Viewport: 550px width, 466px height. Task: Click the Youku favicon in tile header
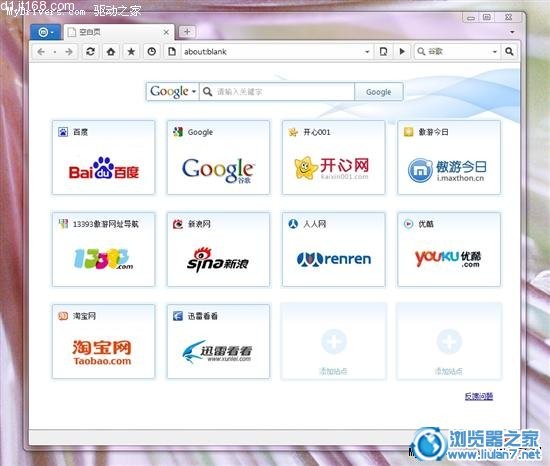pyautogui.click(x=408, y=224)
